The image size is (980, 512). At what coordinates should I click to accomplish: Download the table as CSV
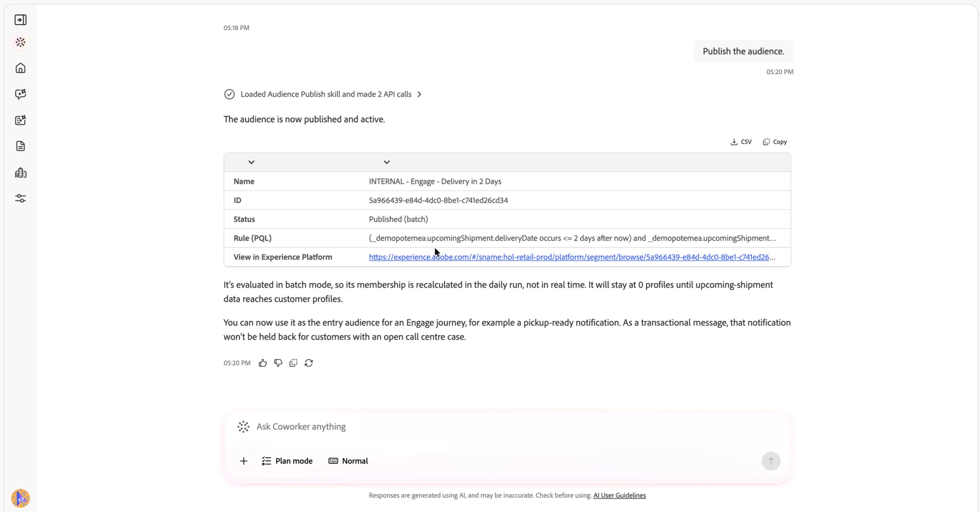(x=741, y=142)
